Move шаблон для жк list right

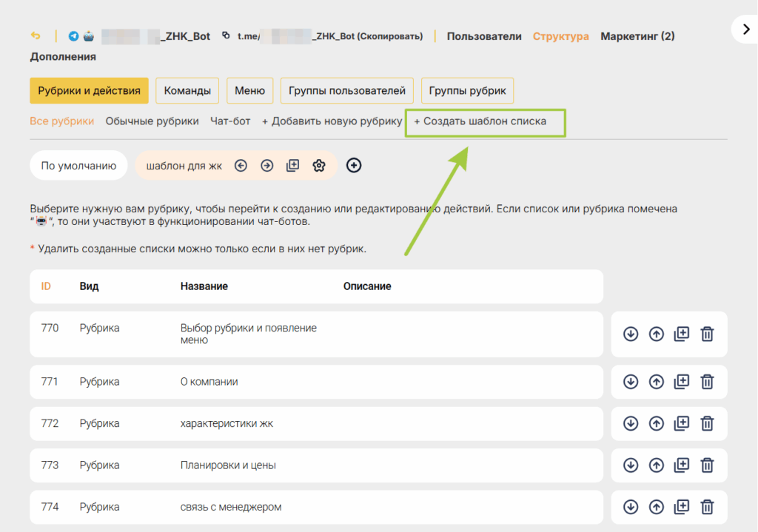pos(266,166)
